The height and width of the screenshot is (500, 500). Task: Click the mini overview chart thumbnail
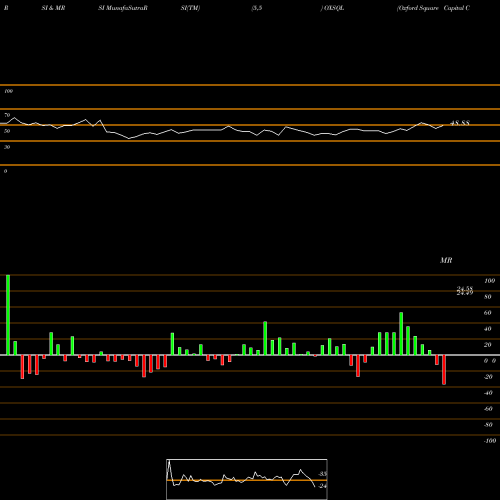click(x=247, y=479)
